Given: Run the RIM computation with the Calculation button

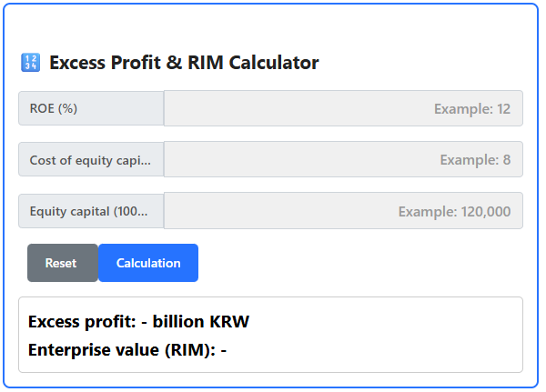Looking at the screenshot, I should [x=148, y=263].
